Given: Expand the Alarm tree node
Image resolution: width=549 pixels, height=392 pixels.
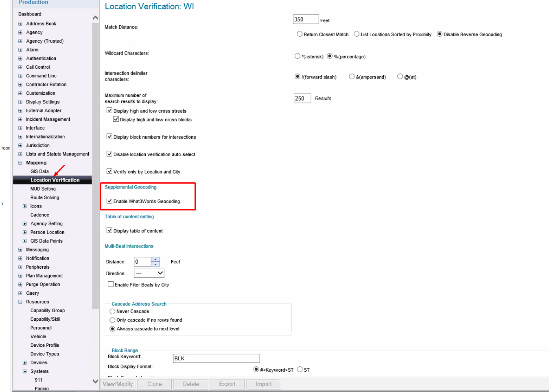Looking at the screenshot, I should 20,50.
